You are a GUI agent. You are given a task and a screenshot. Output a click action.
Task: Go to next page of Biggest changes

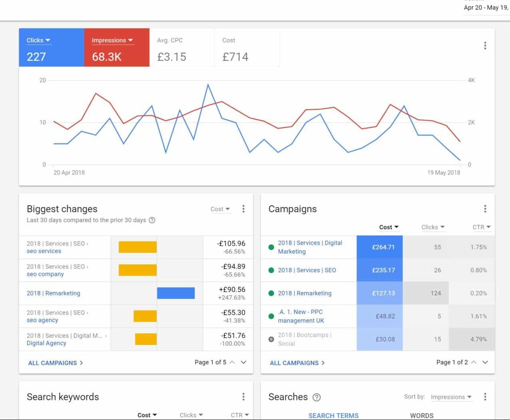pyautogui.click(x=243, y=362)
